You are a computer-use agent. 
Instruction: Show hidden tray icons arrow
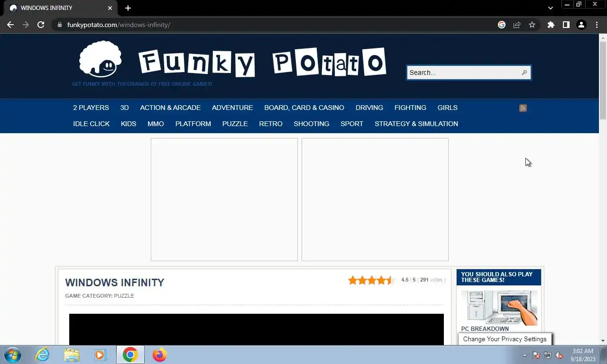524,355
